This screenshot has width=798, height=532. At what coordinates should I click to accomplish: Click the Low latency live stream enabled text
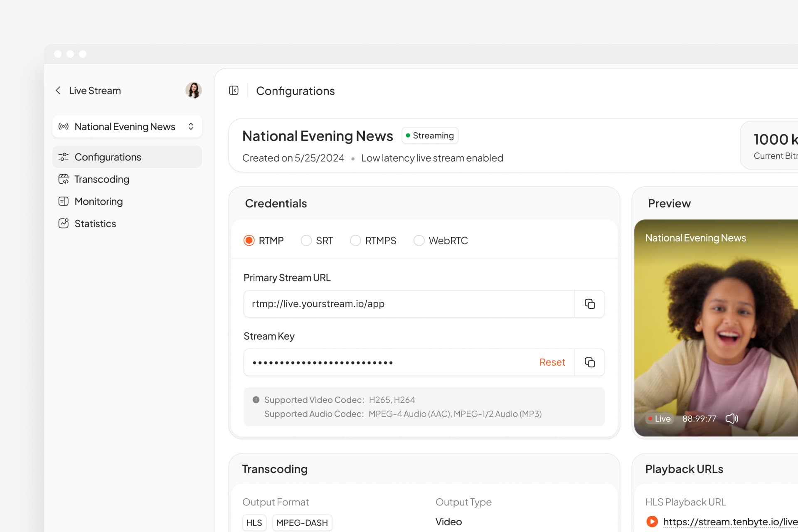[432, 158]
